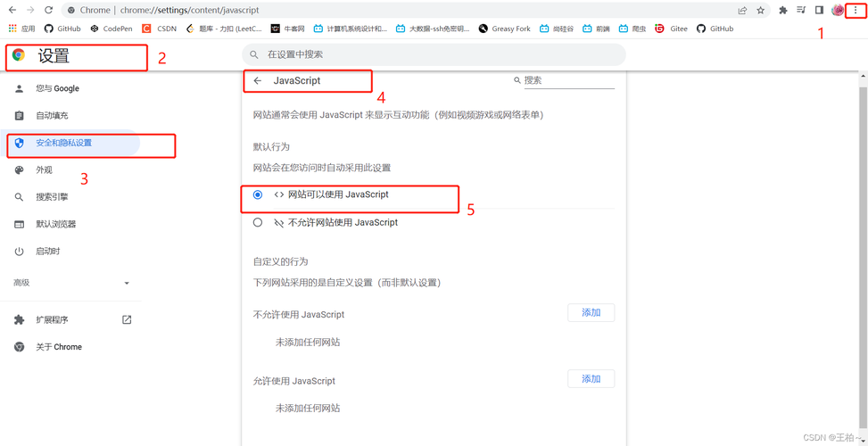Open the 大数据-ssh免密 bookmark
The width and height of the screenshot is (868, 446).
pos(433,29)
